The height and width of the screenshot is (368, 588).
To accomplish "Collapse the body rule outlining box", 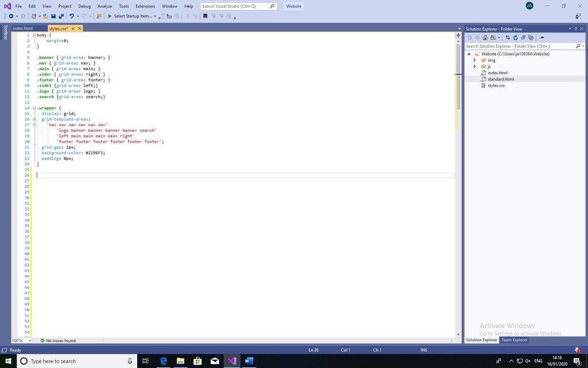I will 34,35.
